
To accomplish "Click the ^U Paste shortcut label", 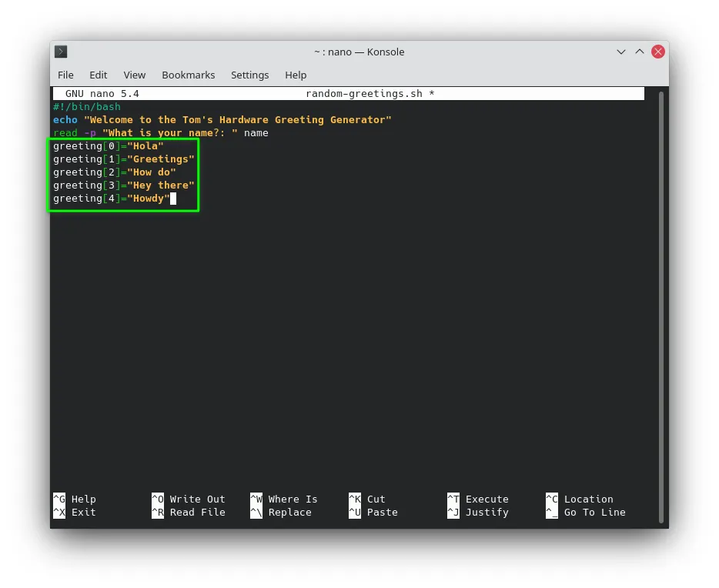I will pos(373,513).
